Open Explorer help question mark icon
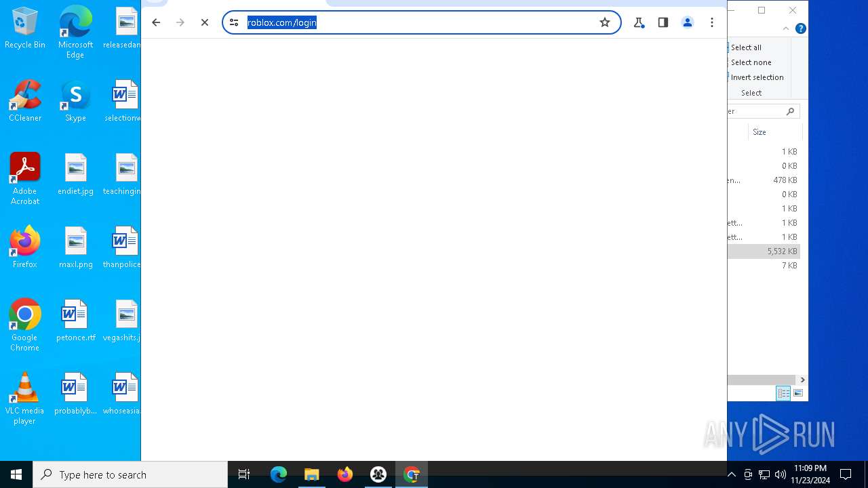This screenshot has width=868, height=488. point(801,28)
